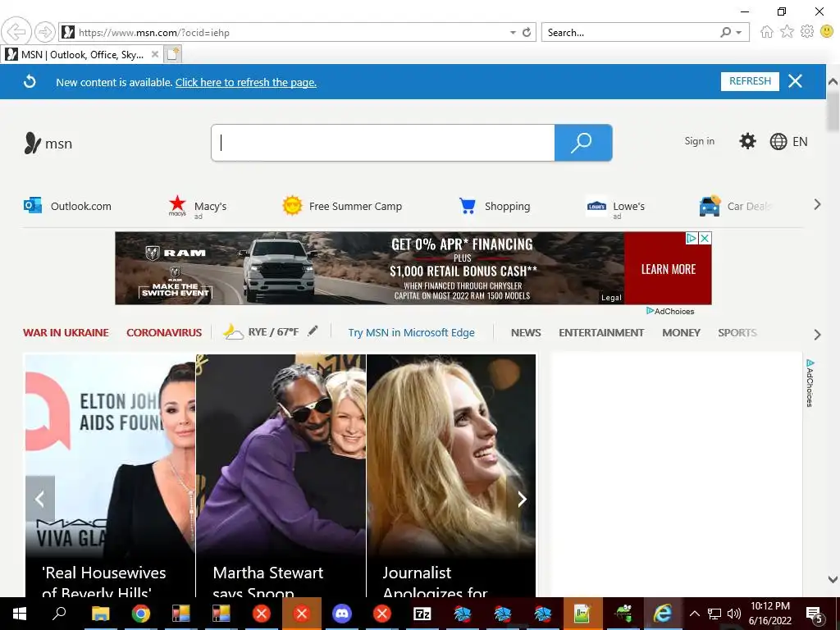Expand more categories with nav right chevron

[x=817, y=335]
